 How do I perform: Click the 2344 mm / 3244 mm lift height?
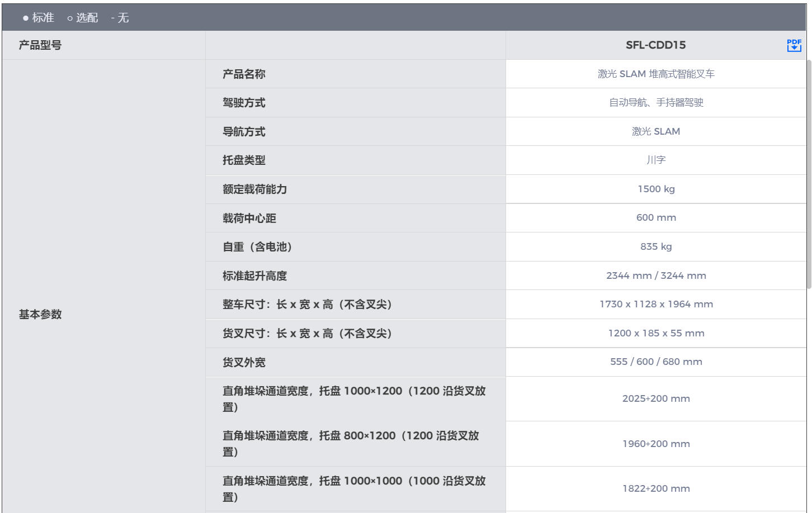tap(655, 275)
